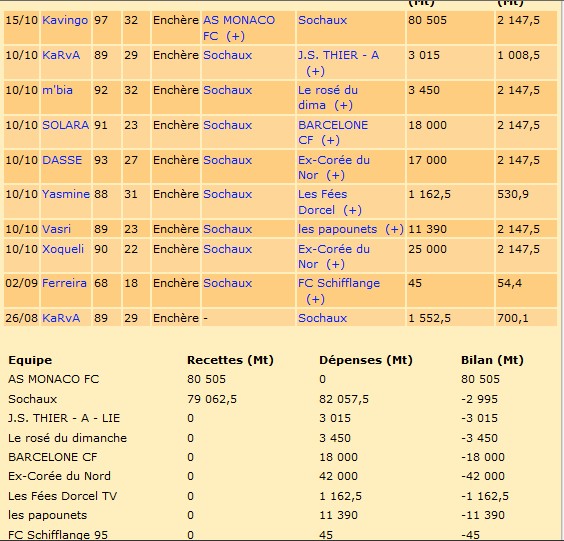Viewport: 564px width, 541px height.
Task: Expand (+) next to J.S. THIER - A
Action: (315, 71)
